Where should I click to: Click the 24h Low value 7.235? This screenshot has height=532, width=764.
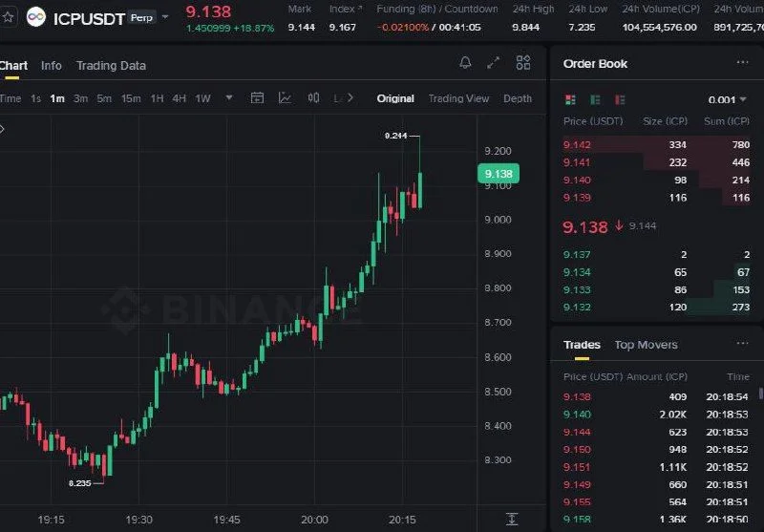[x=582, y=28]
